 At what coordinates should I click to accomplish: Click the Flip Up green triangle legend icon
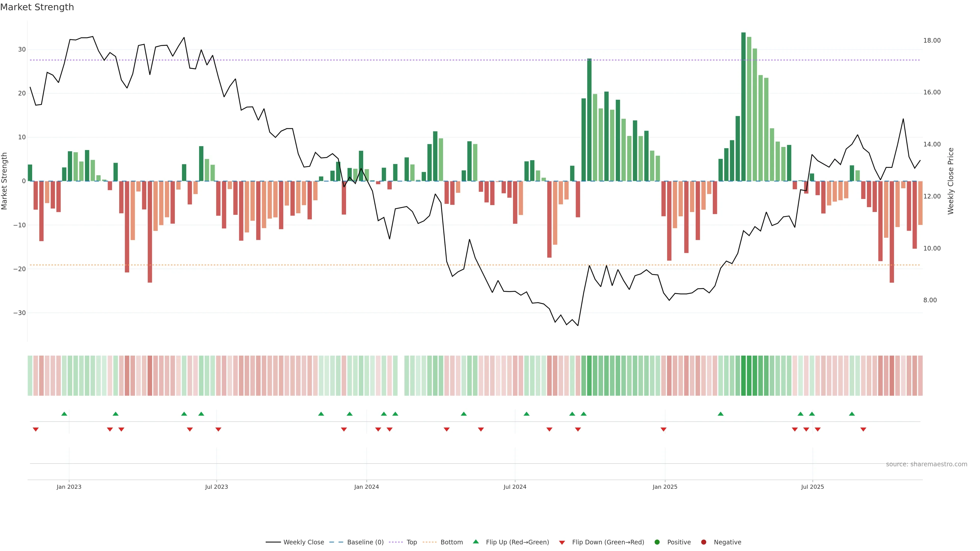pyautogui.click(x=475, y=542)
